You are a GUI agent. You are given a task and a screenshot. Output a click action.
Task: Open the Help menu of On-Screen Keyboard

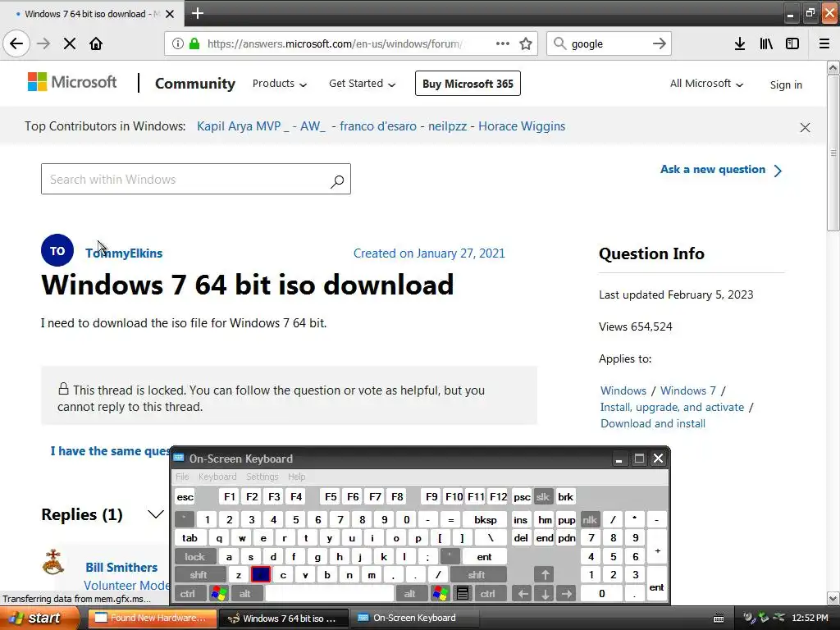coord(296,477)
